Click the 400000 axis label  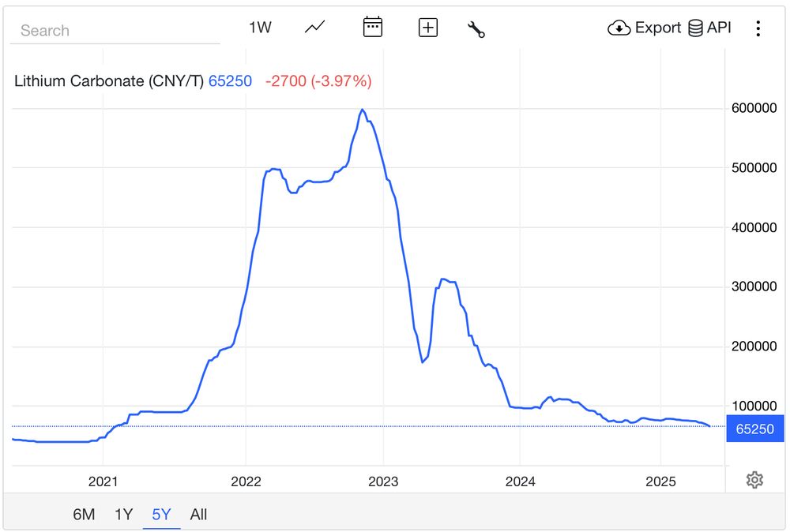[x=754, y=227]
